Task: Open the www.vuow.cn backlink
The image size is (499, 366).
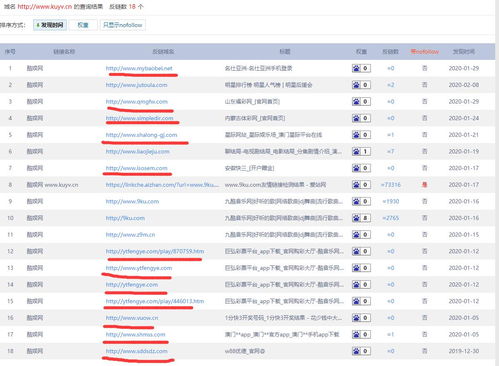Action: point(132,318)
